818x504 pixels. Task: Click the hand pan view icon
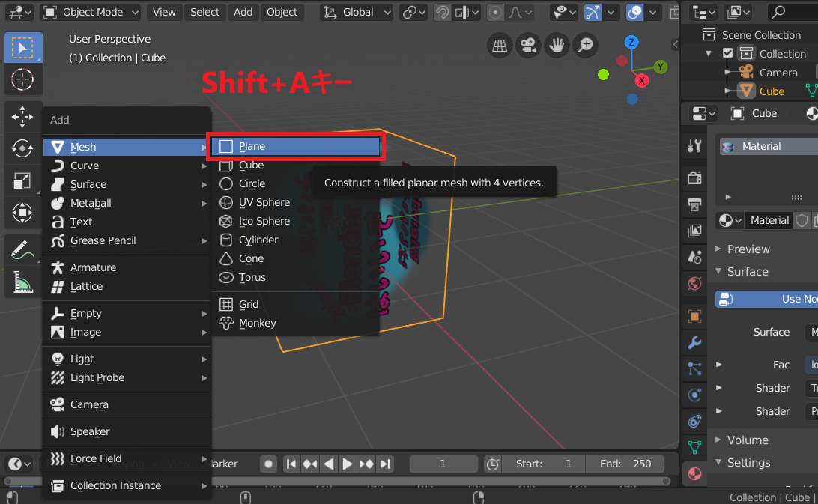[x=557, y=46]
